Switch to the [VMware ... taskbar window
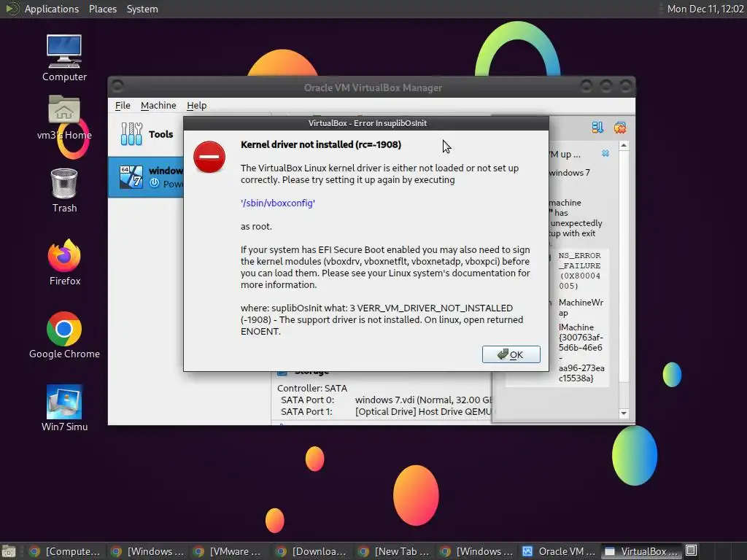 point(228,551)
